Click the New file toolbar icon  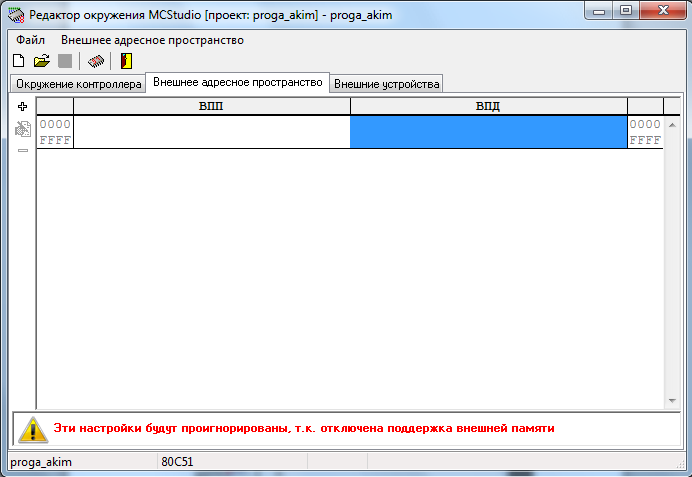point(19,61)
